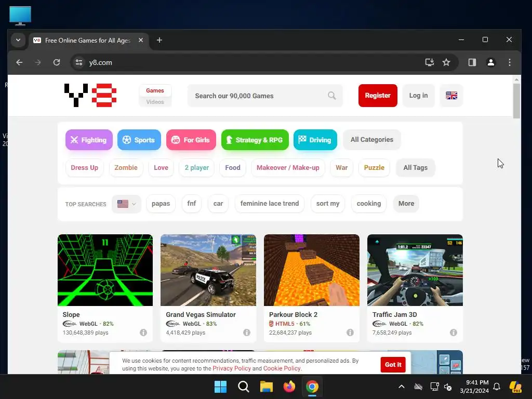Viewport: 532px width, 399px height.
Task: Expand the top searches country dropdown
Action: [x=126, y=204]
